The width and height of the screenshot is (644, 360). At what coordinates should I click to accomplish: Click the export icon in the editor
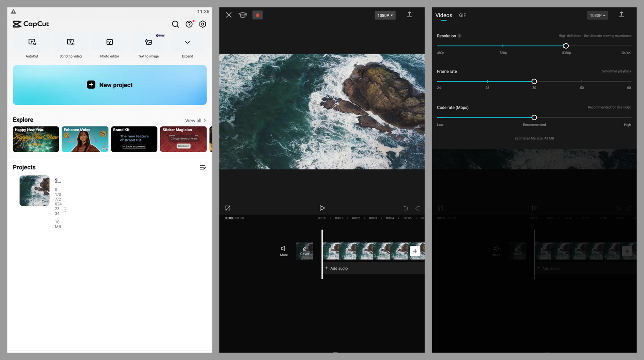409,15
